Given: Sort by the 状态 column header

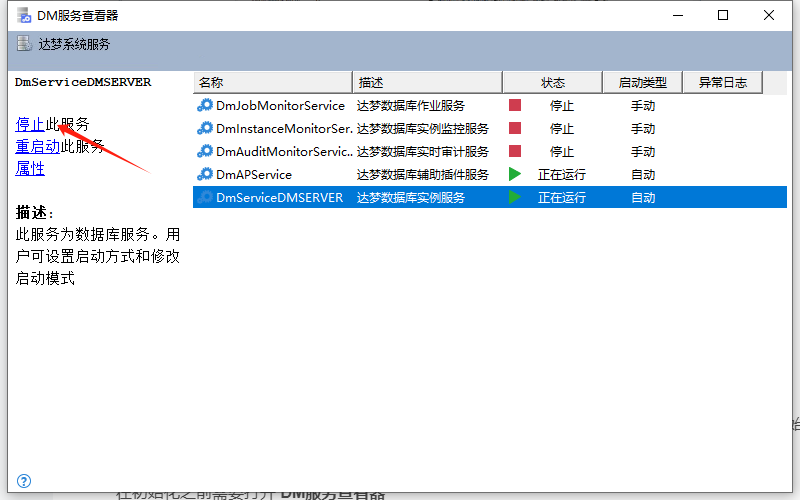Looking at the screenshot, I should [553, 83].
